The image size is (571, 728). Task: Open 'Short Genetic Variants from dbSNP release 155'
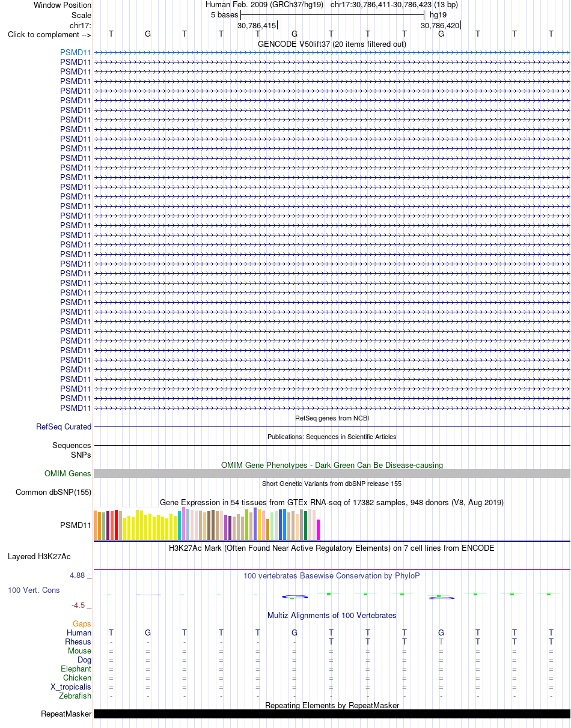click(x=332, y=484)
